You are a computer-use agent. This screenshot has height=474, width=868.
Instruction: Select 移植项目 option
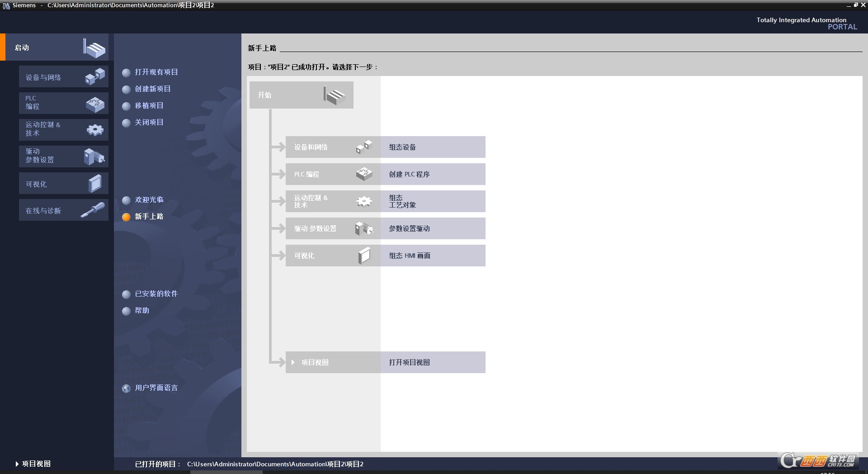pyautogui.click(x=143, y=106)
